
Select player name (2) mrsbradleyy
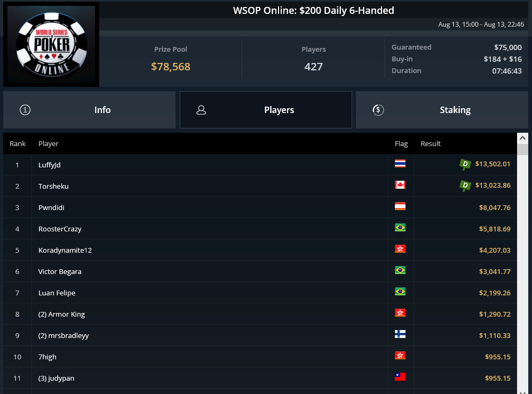(63, 336)
